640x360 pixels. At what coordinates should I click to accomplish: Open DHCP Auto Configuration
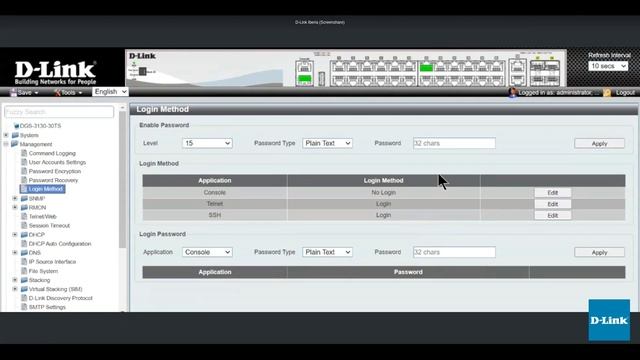click(60, 244)
